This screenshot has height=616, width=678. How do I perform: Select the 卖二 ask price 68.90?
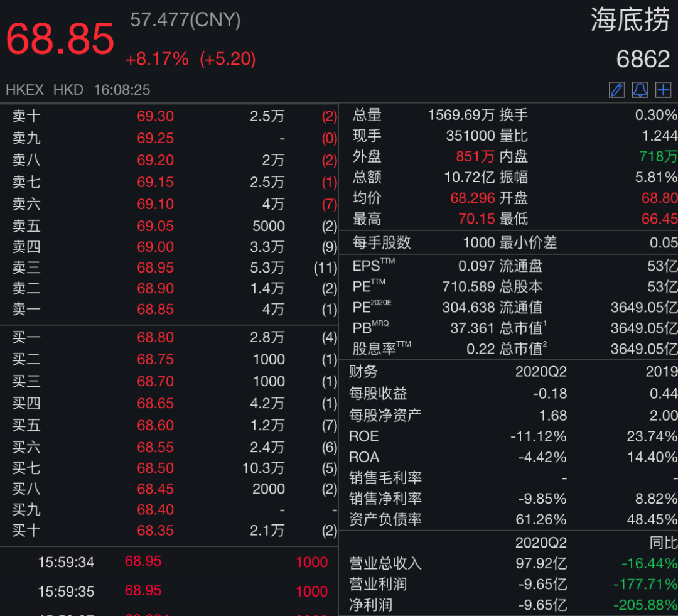tap(155, 288)
